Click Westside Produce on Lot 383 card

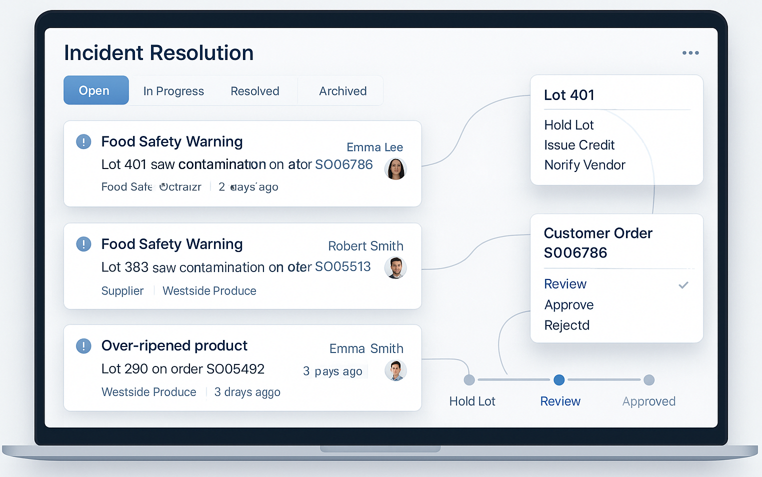point(209,290)
